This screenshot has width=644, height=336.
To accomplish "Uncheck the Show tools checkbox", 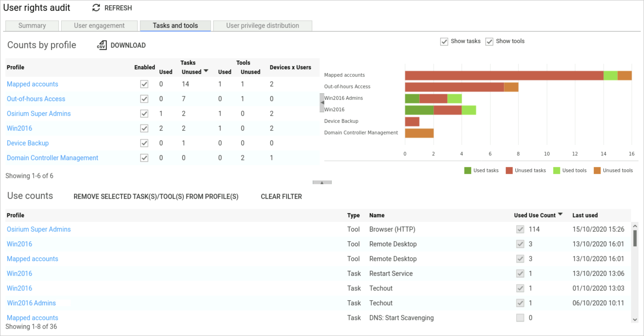I will tap(489, 42).
